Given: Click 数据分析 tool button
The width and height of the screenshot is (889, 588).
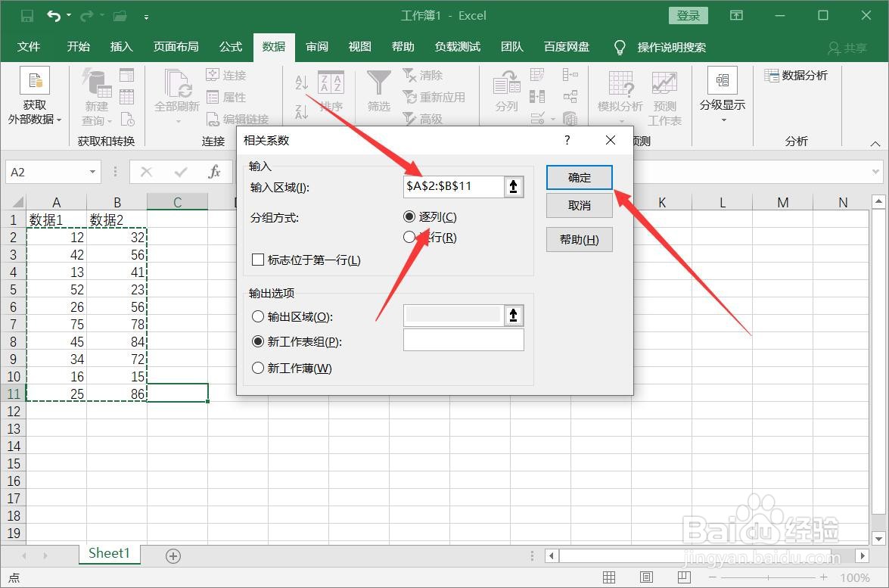Looking at the screenshot, I should [796, 76].
